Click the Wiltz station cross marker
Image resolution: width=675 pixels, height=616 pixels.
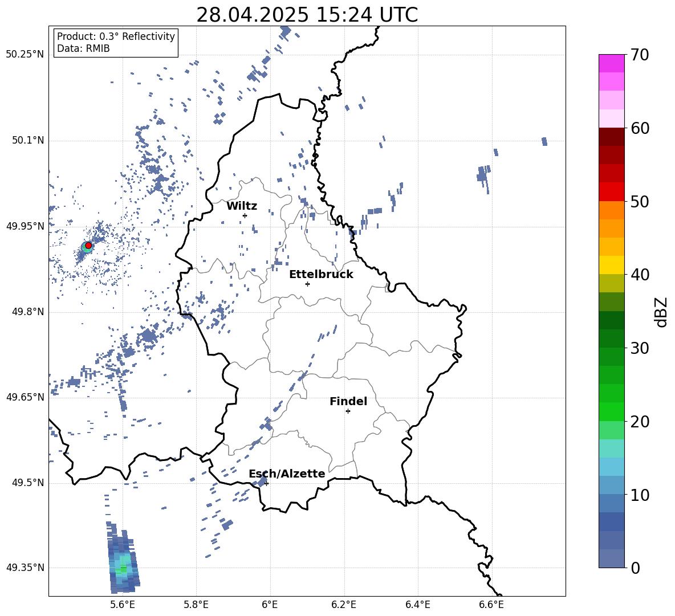245,215
